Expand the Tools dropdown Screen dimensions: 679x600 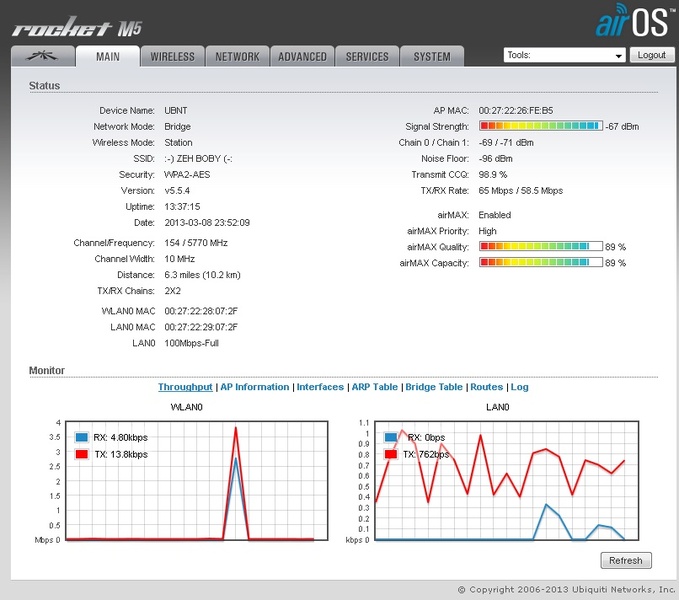click(564, 55)
